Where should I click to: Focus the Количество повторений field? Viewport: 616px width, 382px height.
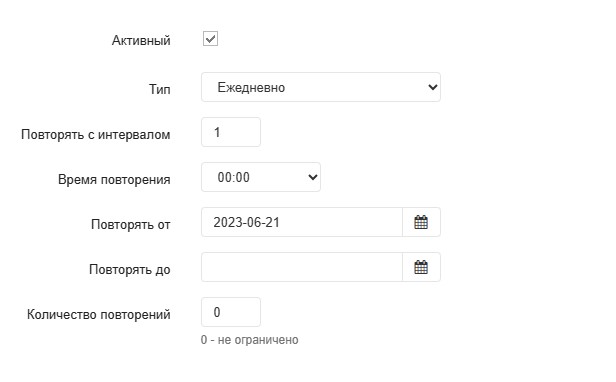[231, 312]
